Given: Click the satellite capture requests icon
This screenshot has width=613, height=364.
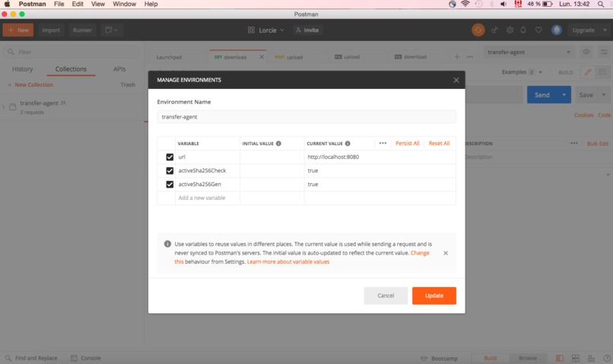Looking at the screenshot, I should (x=494, y=30).
